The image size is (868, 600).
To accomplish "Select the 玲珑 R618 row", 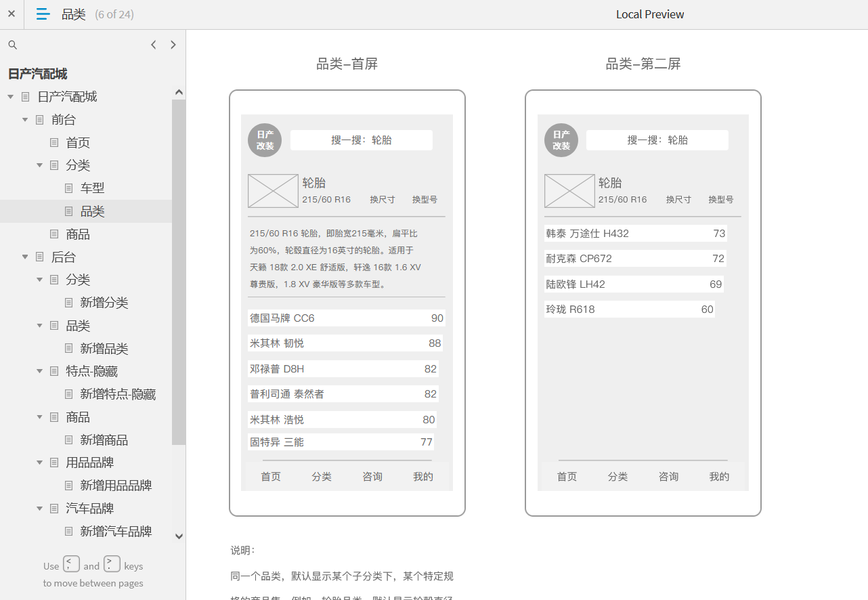I will tap(630, 309).
